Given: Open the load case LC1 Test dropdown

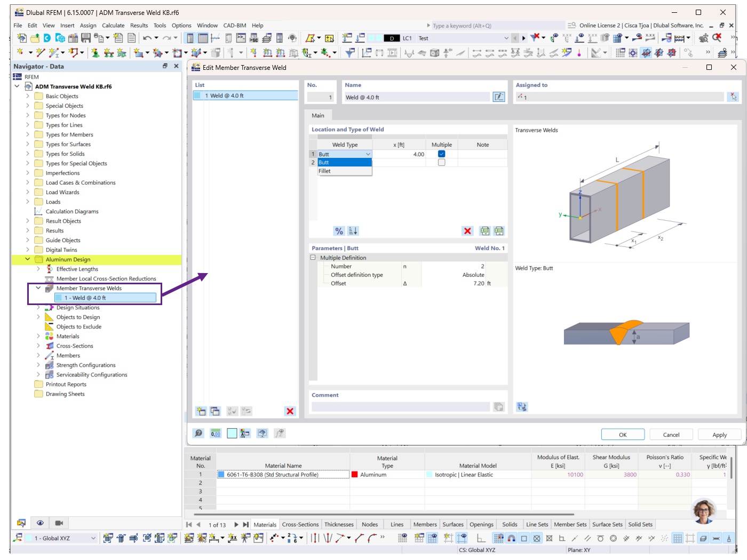Looking at the screenshot, I should (506, 38).
